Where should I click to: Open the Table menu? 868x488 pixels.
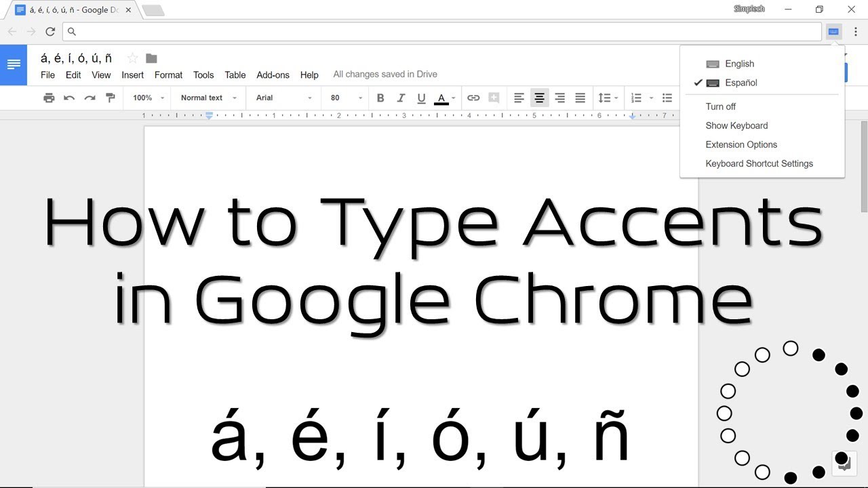click(235, 75)
